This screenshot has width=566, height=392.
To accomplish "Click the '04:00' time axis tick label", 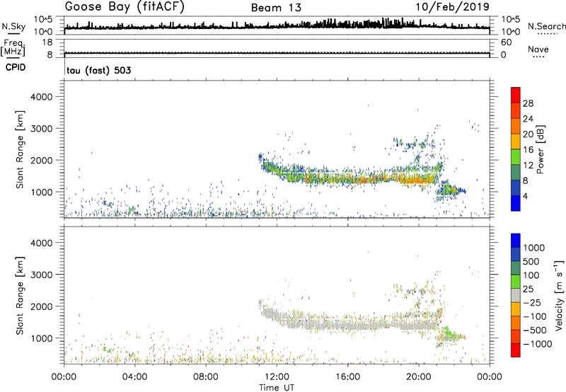I will point(134,377).
